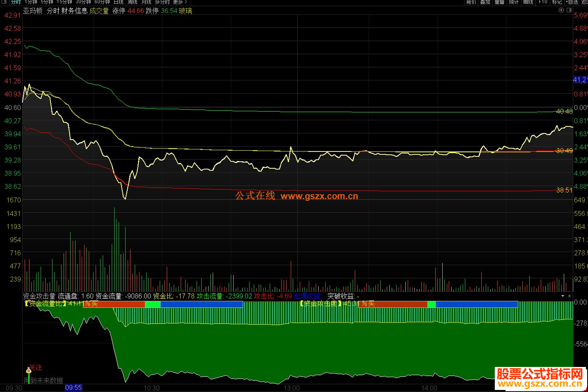
Task: Click the 1670 volume axis label
Action: pos(14,200)
